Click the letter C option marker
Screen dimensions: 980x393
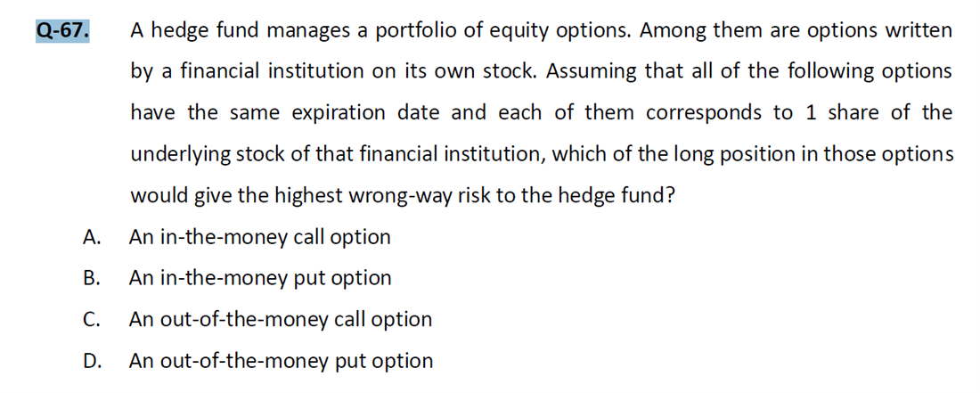[91, 319]
